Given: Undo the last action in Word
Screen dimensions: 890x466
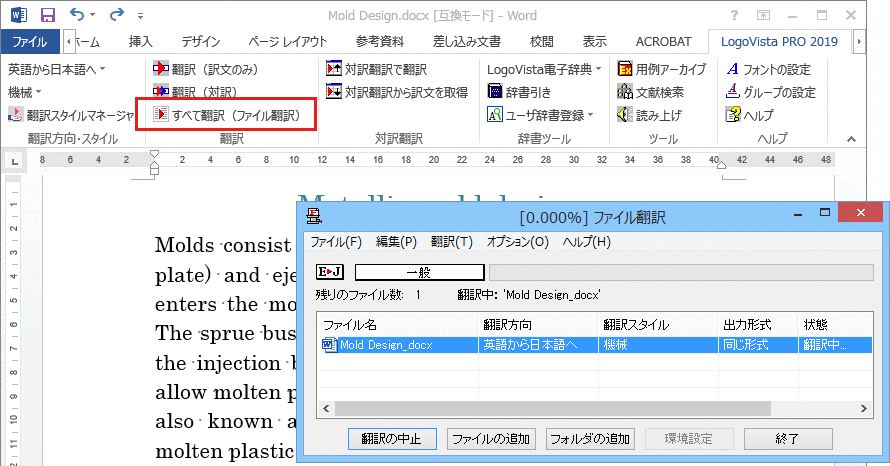Looking at the screenshot, I should (76, 14).
